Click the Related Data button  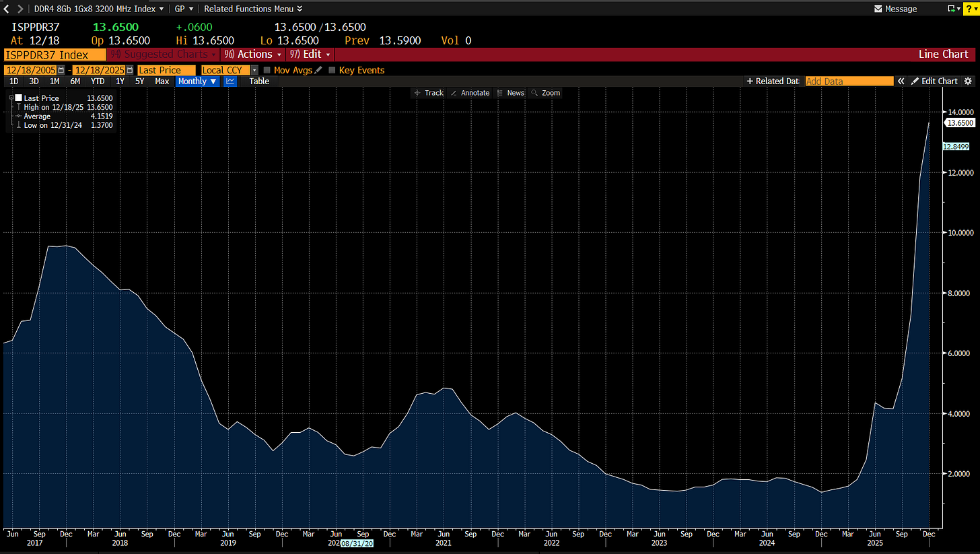click(773, 81)
